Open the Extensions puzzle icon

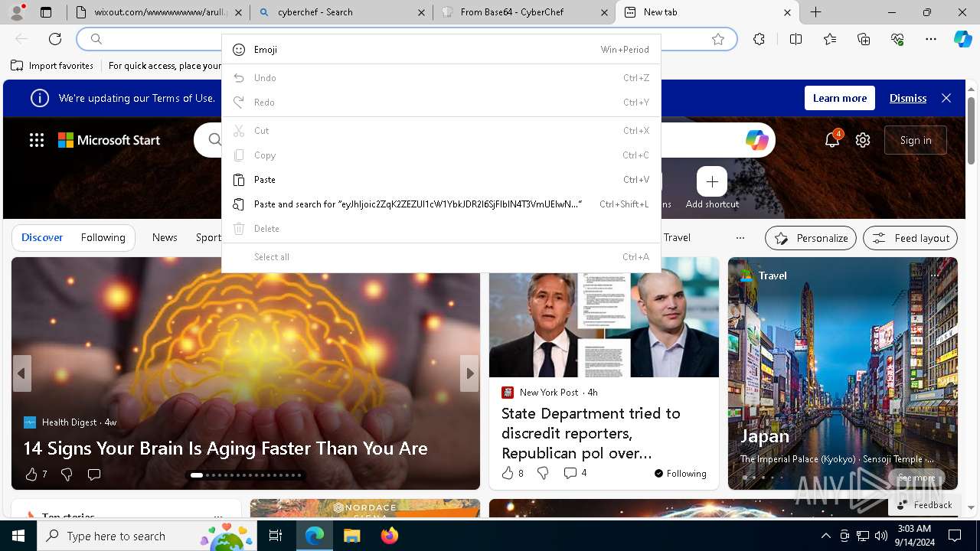pos(759,39)
